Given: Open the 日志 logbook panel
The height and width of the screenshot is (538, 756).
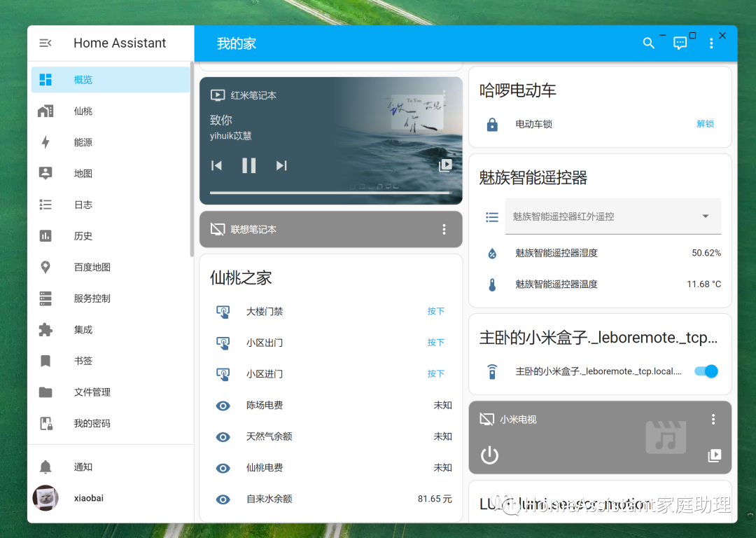Looking at the screenshot, I should tap(111, 205).
